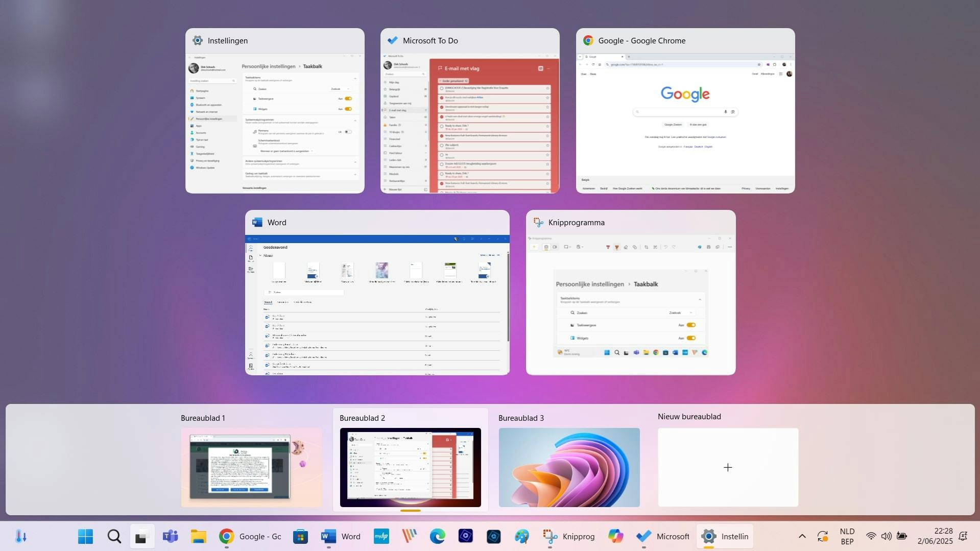Switch to the Word window preview
The height and width of the screenshot is (551, 980).
pos(377,293)
